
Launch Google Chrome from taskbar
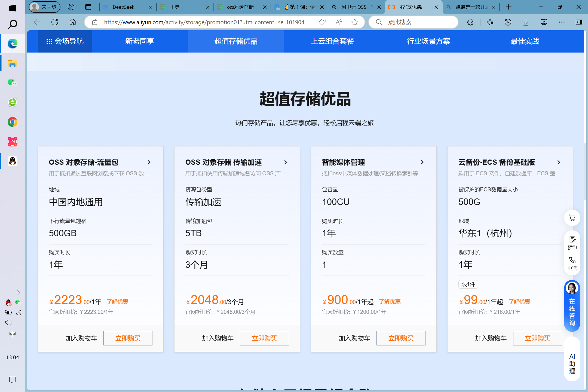pyautogui.click(x=13, y=122)
